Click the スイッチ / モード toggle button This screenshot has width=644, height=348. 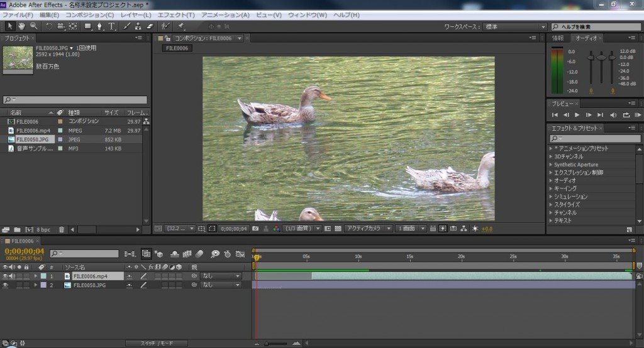point(157,343)
